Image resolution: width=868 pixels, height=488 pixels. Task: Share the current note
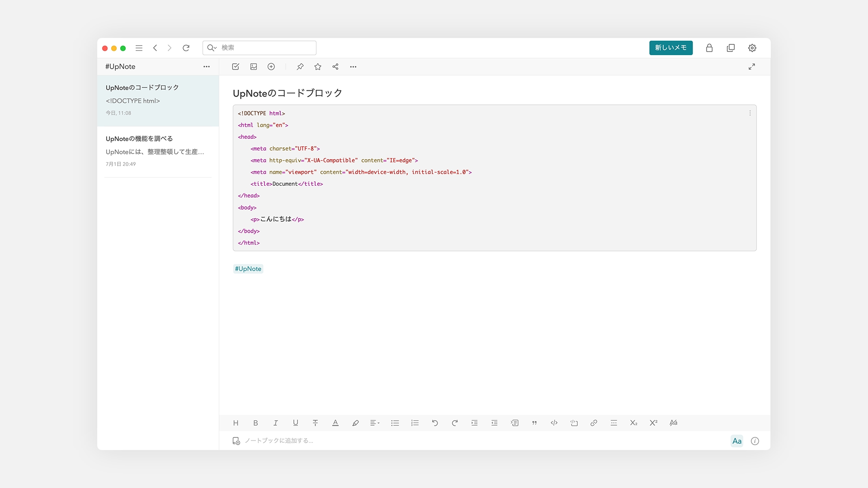coord(335,66)
